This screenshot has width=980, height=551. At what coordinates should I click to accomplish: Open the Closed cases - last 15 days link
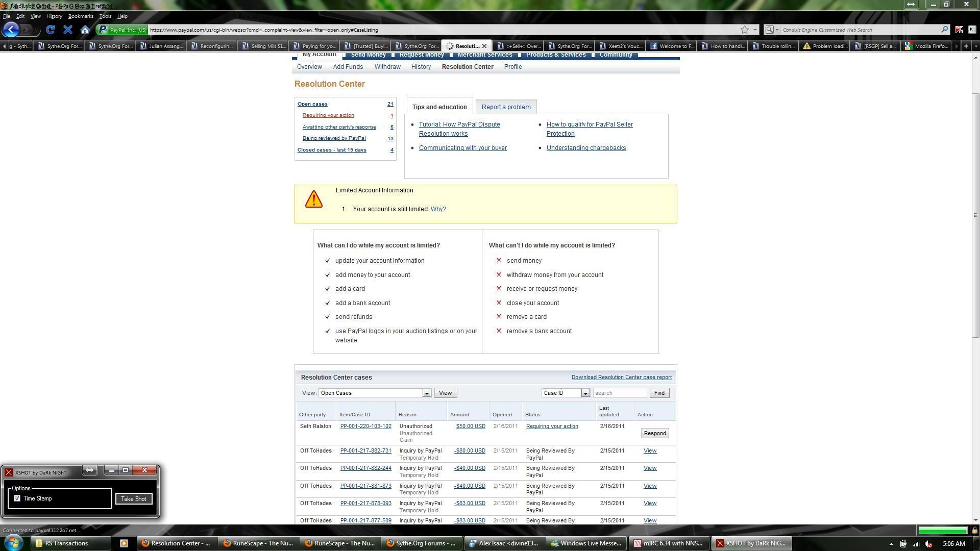click(x=332, y=150)
